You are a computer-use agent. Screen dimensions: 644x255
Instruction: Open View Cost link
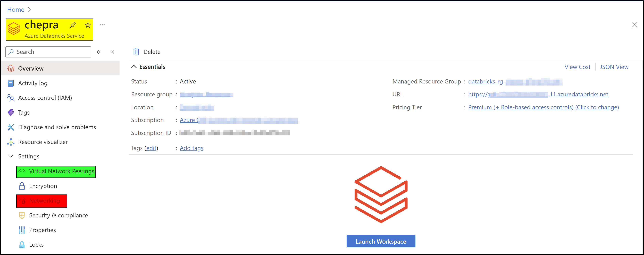click(x=577, y=67)
